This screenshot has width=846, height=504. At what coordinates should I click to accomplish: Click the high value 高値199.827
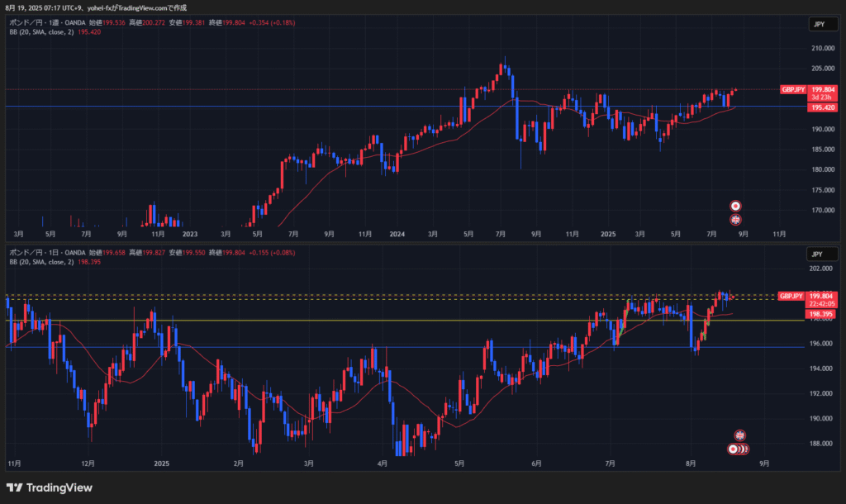pos(147,253)
